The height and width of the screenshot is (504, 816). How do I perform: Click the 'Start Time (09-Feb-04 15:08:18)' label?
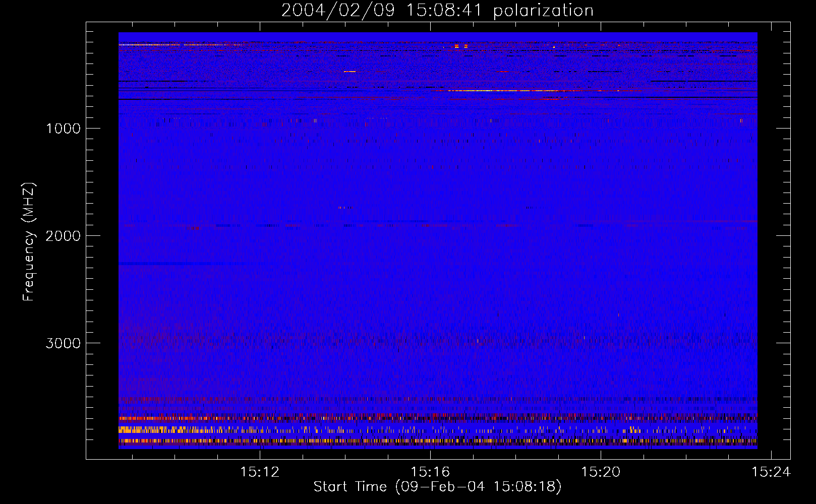pyautogui.click(x=437, y=487)
